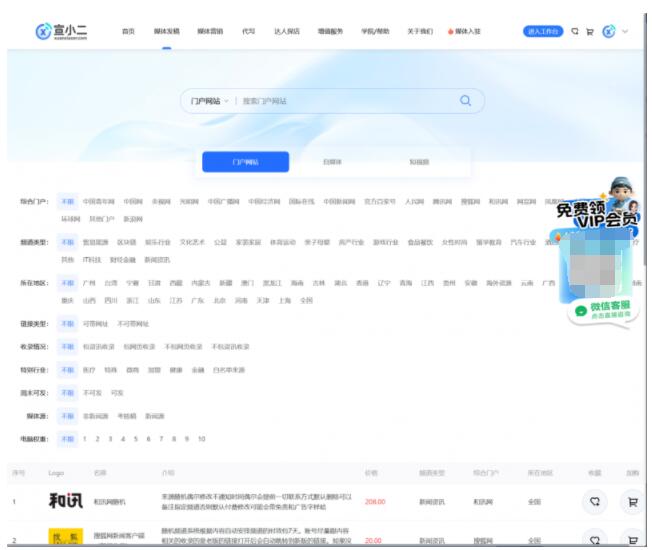The height and width of the screenshot is (550, 652).
Task: Open the messages icon in top bar
Action: tap(575, 31)
